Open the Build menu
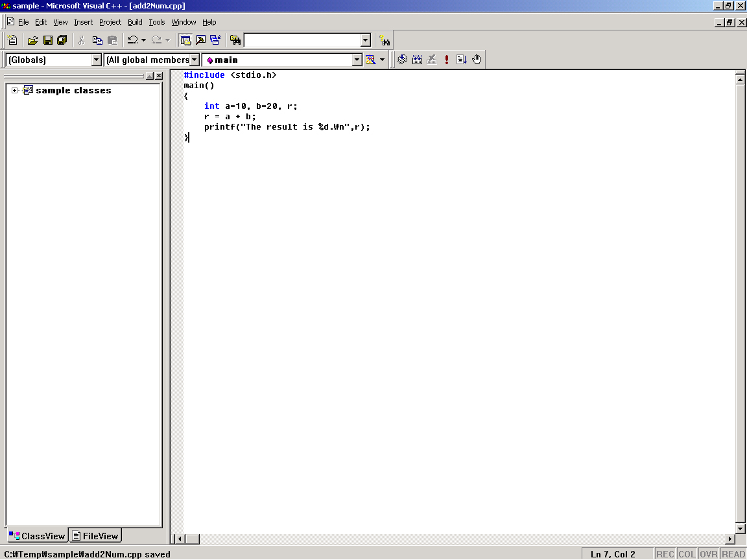Viewport: 747px width, 560px height. click(135, 22)
